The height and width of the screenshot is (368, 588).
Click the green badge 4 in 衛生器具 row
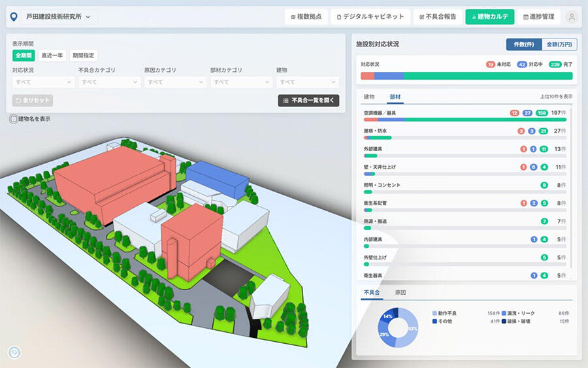pos(544,275)
